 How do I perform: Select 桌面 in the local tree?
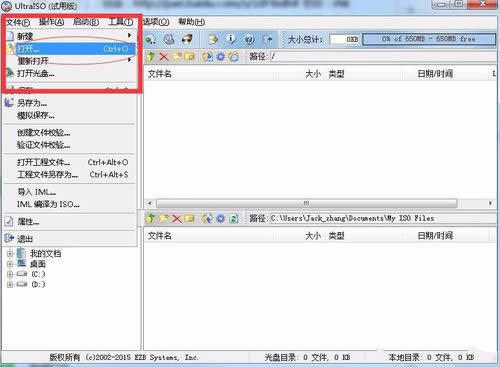click(38, 264)
